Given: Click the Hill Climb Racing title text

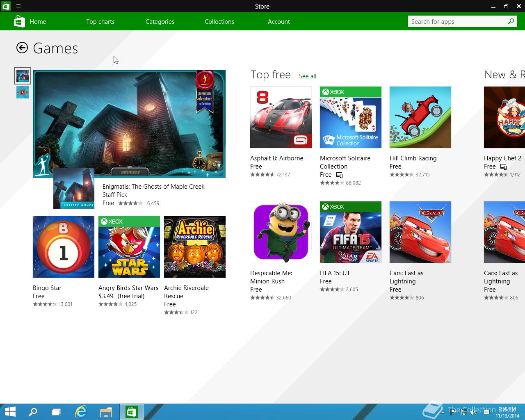Looking at the screenshot, I should 413,158.
